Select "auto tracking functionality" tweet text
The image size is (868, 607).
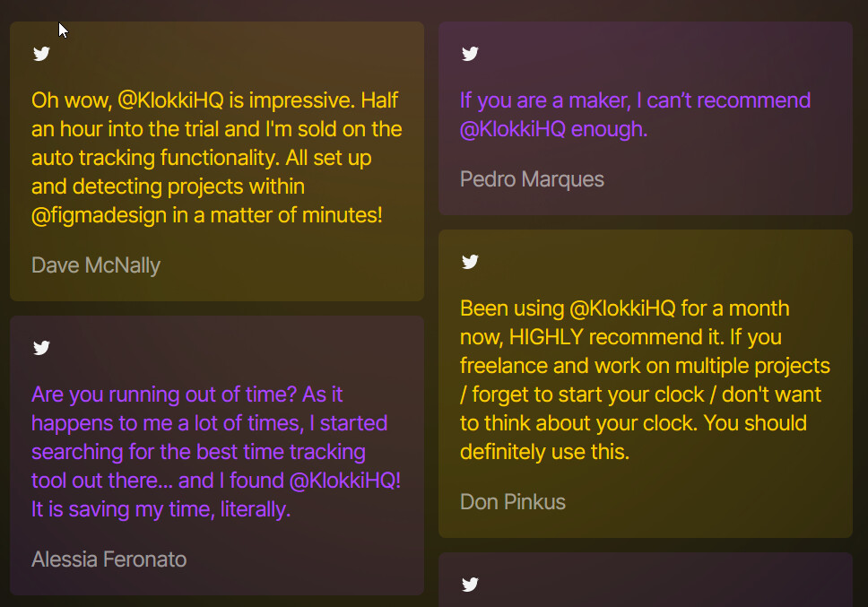(x=153, y=158)
